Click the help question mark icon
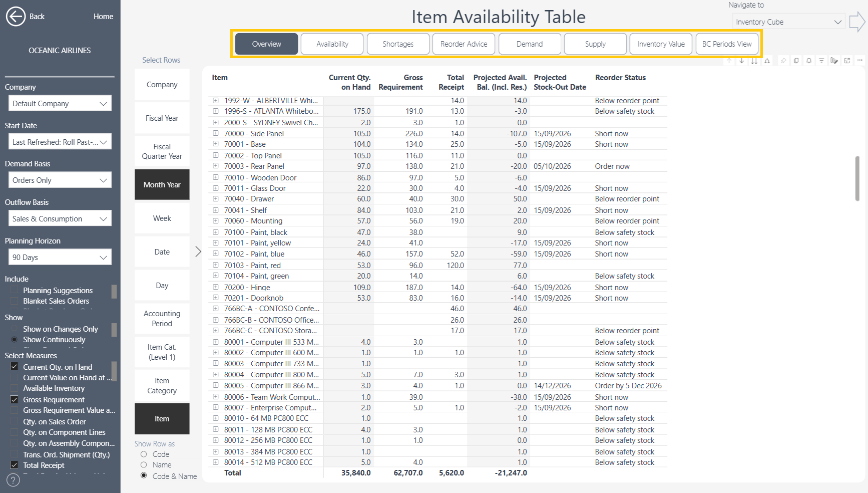This screenshot has width=868, height=493. coord(13,480)
